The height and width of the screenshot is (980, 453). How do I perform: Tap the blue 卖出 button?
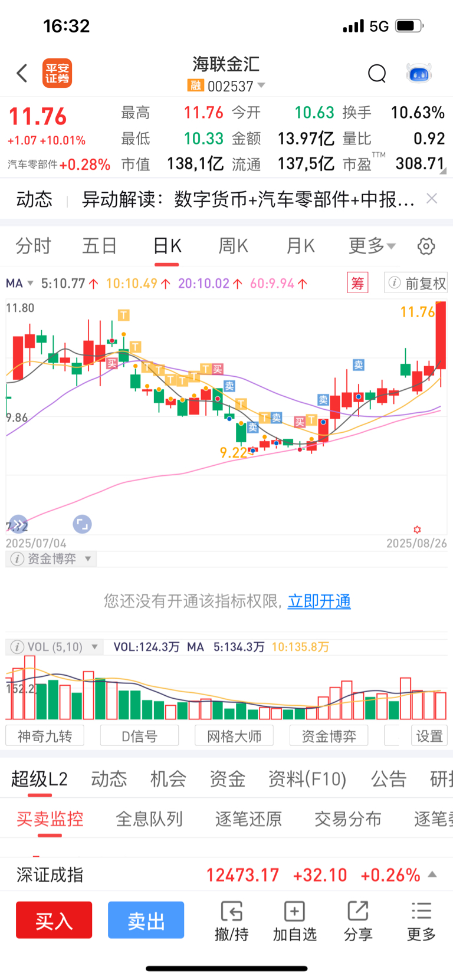pos(146,920)
